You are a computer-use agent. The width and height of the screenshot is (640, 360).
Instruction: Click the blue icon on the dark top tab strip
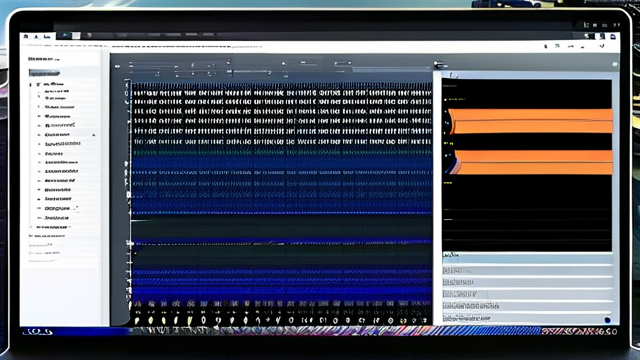[x=65, y=36]
